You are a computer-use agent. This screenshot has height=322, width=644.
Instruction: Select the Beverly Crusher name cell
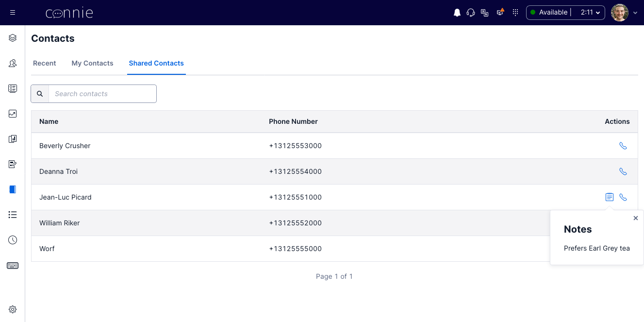pyautogui.click(x=65, y=146)
